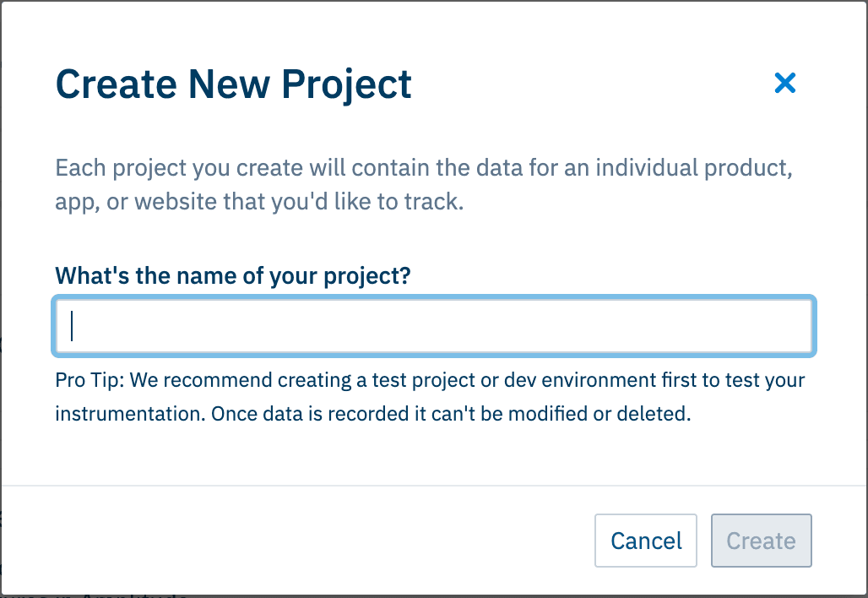This screenshot has height=598, width=868.
Task: Click the "Create New Project" heading
Action: (234, 84)
